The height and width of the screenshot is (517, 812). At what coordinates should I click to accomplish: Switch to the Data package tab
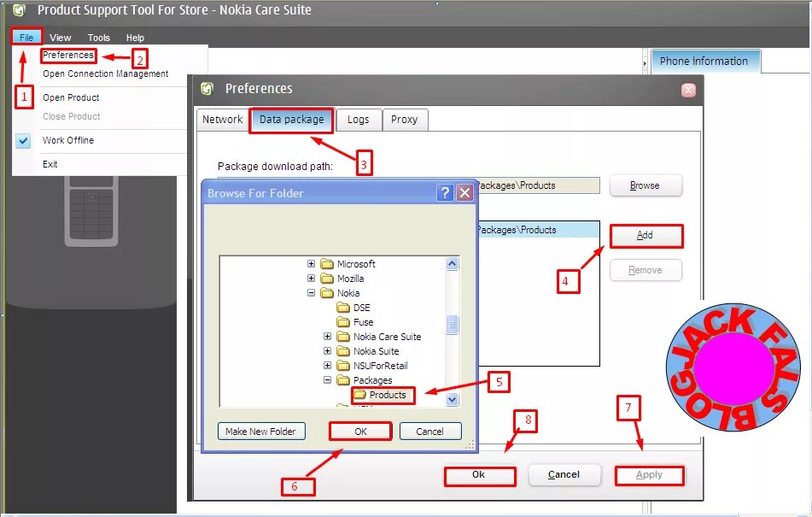tap(291, 120)
